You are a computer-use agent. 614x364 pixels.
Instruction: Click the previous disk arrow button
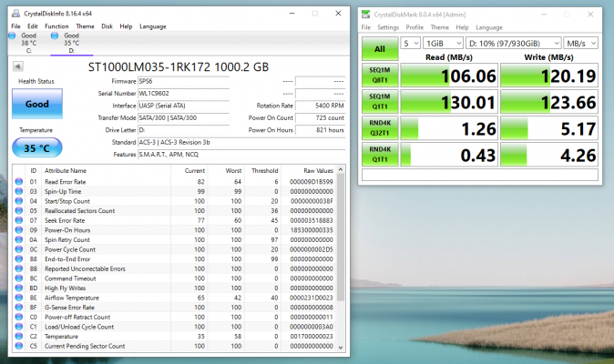17,66
